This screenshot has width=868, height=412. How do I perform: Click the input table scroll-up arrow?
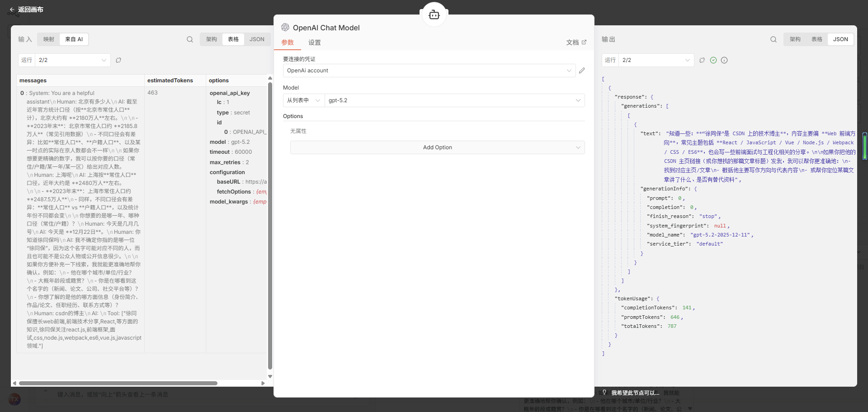[270, 78]
